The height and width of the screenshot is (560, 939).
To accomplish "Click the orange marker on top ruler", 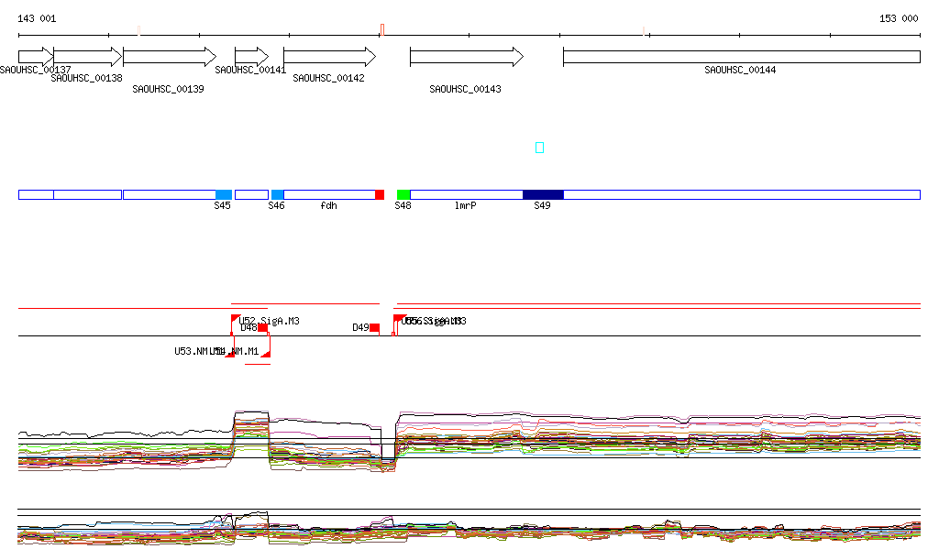I will click(x=382, y=29).
